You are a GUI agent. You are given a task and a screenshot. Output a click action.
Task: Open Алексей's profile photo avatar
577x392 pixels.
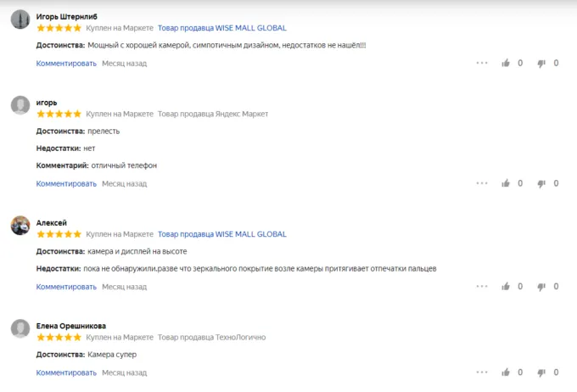(20, 226)
